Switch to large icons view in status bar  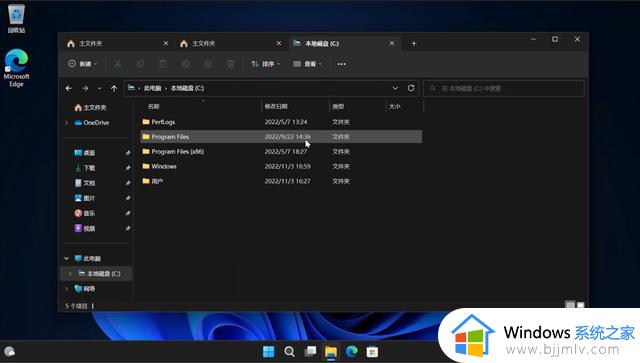(580, 305)
